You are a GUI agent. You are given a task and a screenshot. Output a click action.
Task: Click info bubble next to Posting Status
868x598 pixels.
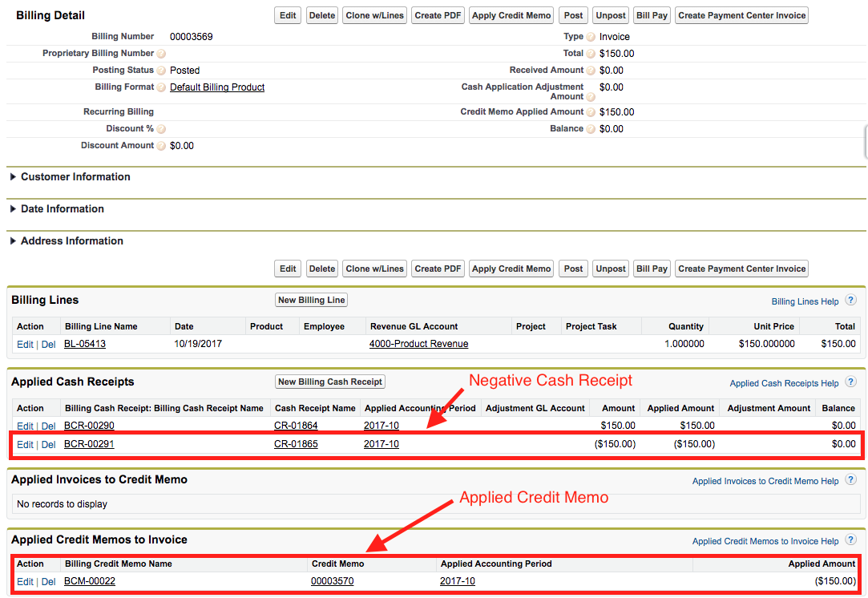click(161, 71)
